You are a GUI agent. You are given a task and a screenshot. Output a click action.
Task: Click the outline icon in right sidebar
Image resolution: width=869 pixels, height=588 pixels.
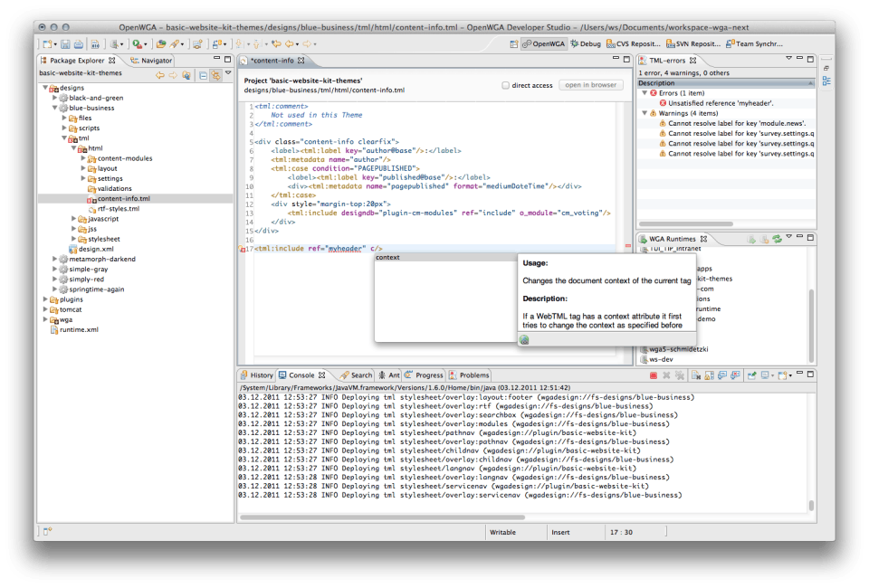(826, 81)
